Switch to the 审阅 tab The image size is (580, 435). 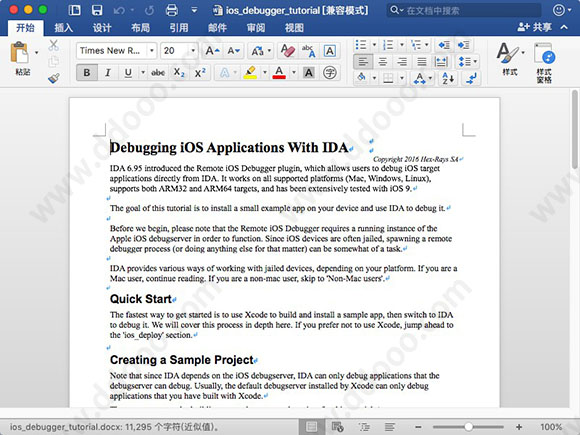256,28
